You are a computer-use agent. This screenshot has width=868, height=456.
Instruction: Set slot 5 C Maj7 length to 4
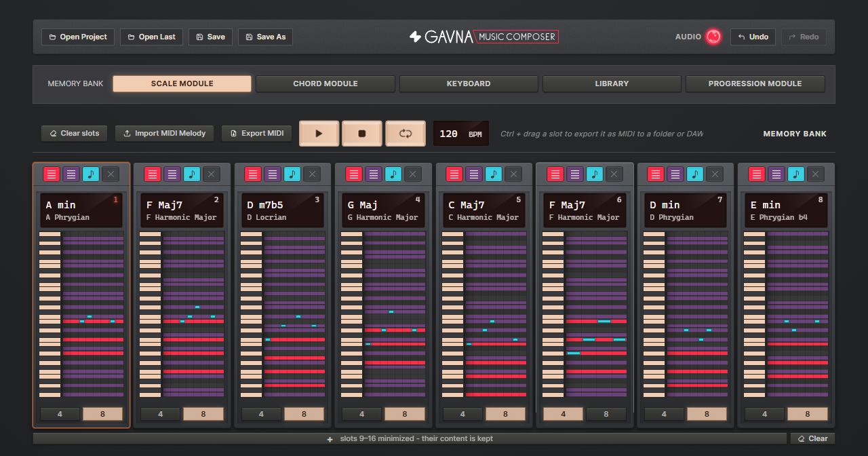coord(463,414)
